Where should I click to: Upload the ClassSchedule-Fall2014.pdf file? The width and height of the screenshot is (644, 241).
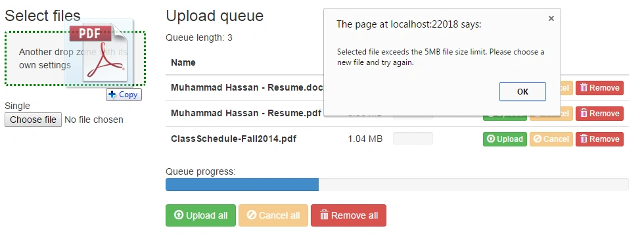point(505,139)
